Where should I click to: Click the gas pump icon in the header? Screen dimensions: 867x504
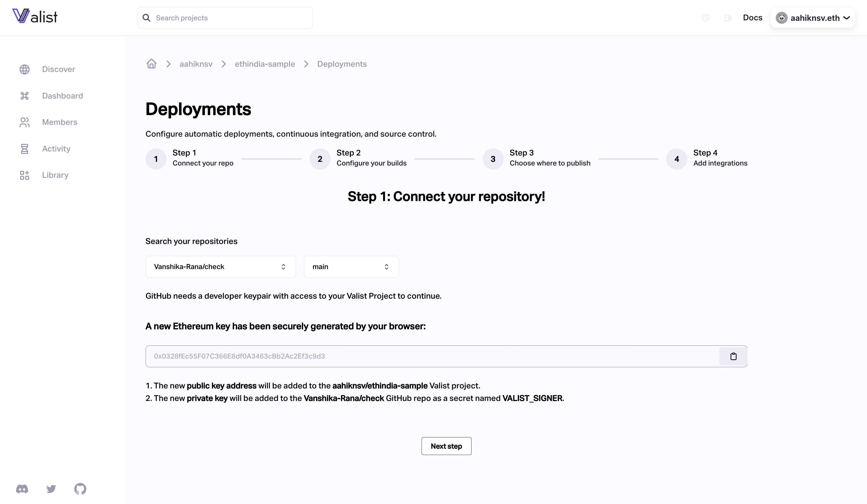[728, 18]
